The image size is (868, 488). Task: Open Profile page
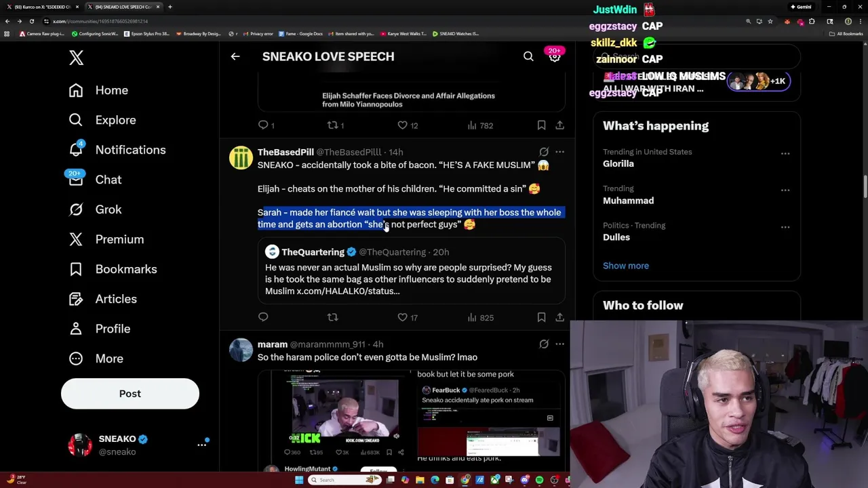point(99,329)
